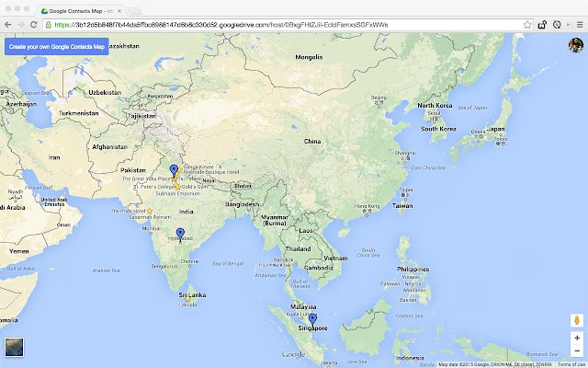Click the Taiwan label
The image size is (588, 368).
[402, 206]
